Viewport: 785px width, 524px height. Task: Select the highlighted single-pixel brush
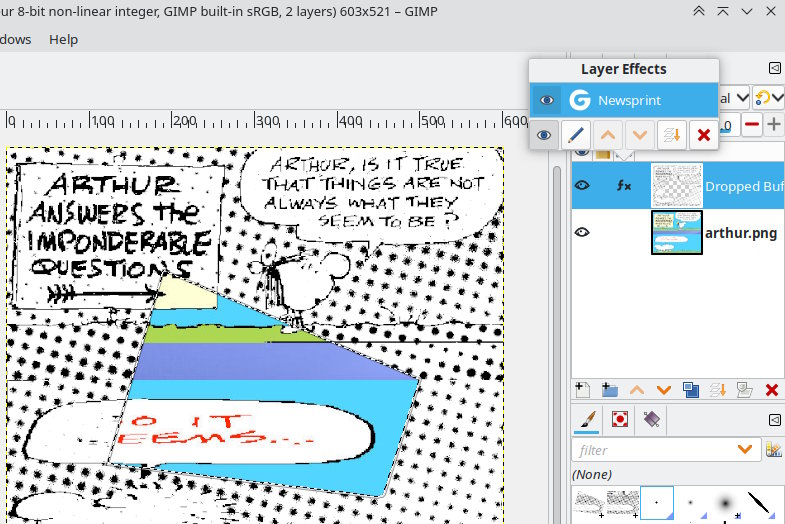pos(657,503)
